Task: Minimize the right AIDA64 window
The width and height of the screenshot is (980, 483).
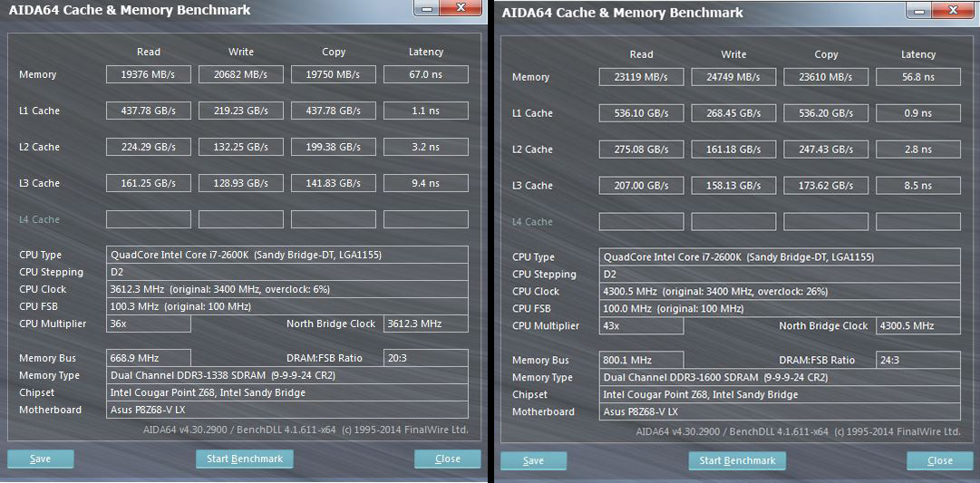Action: click(919, 9)
